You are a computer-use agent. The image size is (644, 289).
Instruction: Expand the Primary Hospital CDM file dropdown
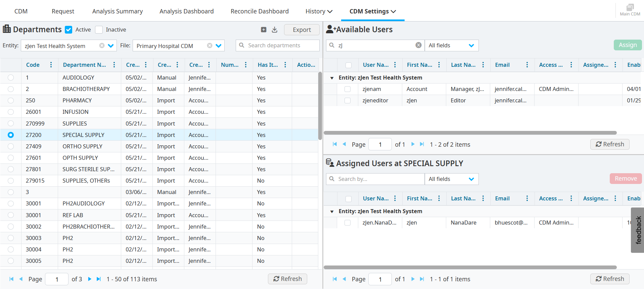pos(219,46)
